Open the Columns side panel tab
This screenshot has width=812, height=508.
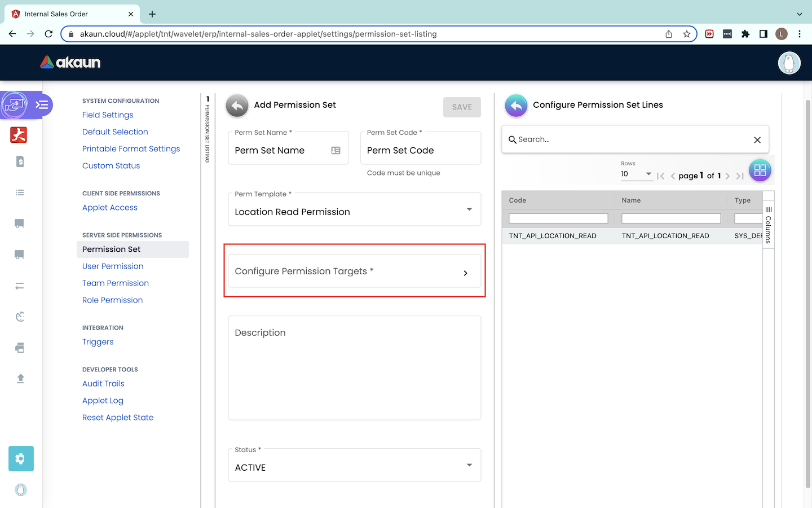click(768, 226)
